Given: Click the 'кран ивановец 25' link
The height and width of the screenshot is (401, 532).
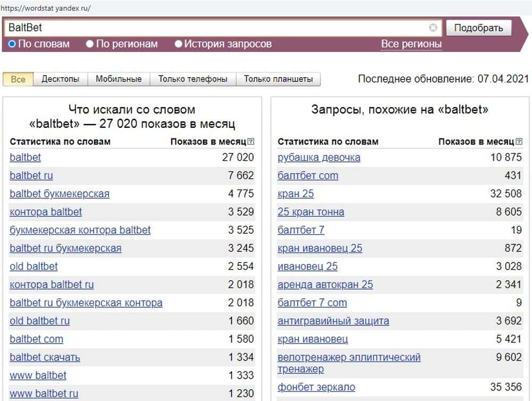Looking at the screenshot, I should (x=320, y=248).
